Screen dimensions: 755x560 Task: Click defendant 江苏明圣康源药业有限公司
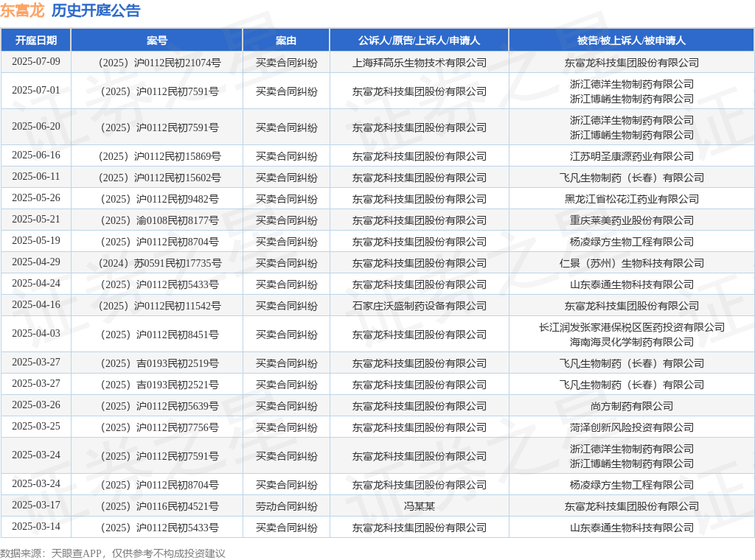(632, 156)
